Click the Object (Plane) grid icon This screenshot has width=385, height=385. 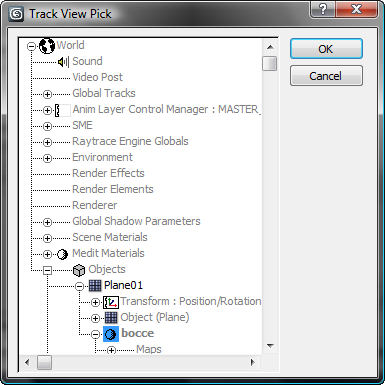[x=111, y=318]
